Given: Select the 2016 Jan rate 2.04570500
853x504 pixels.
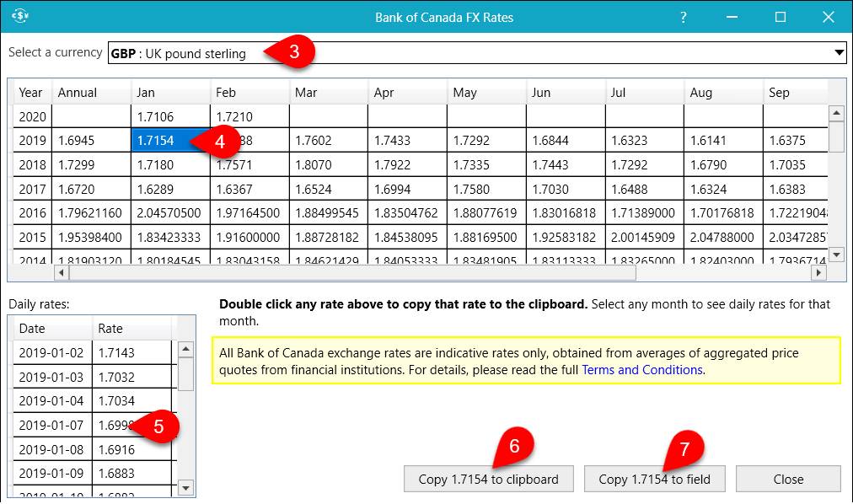Looking at the screenshot, I should pyautogui.click(x=171, y=212).
